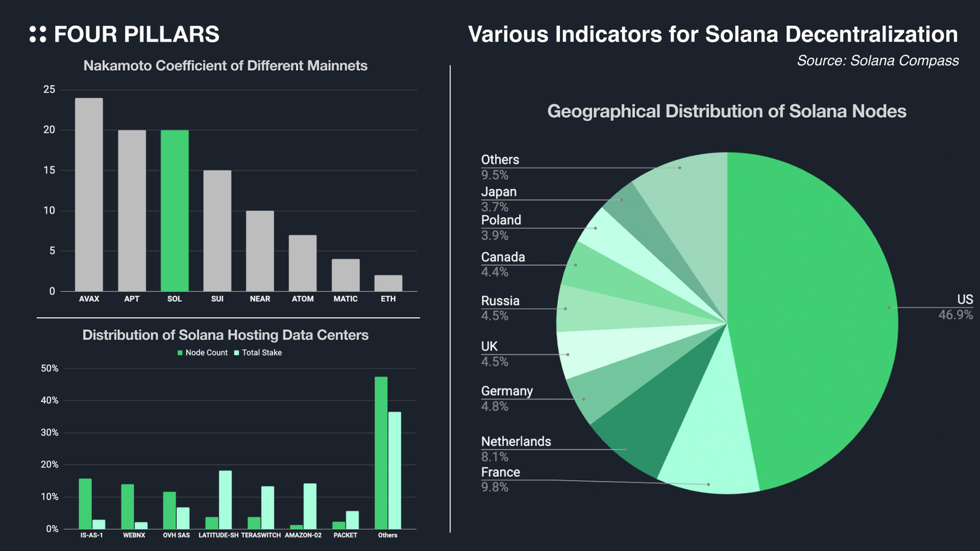The image size is (980, 551).
Task: Select the Others Node Count bar in hosting chart
Action: coord(381,452)
